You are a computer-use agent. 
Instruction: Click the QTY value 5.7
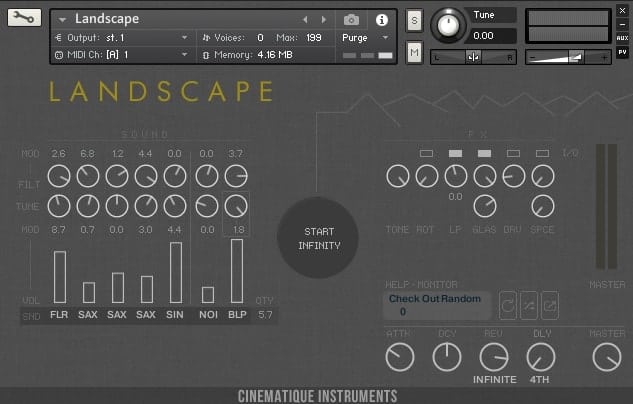pos(265,315)
